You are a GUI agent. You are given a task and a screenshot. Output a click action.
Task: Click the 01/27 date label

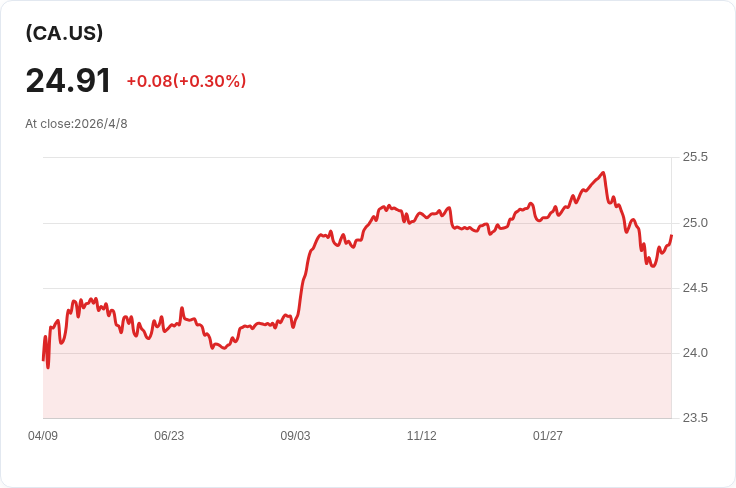click(547, 436)
